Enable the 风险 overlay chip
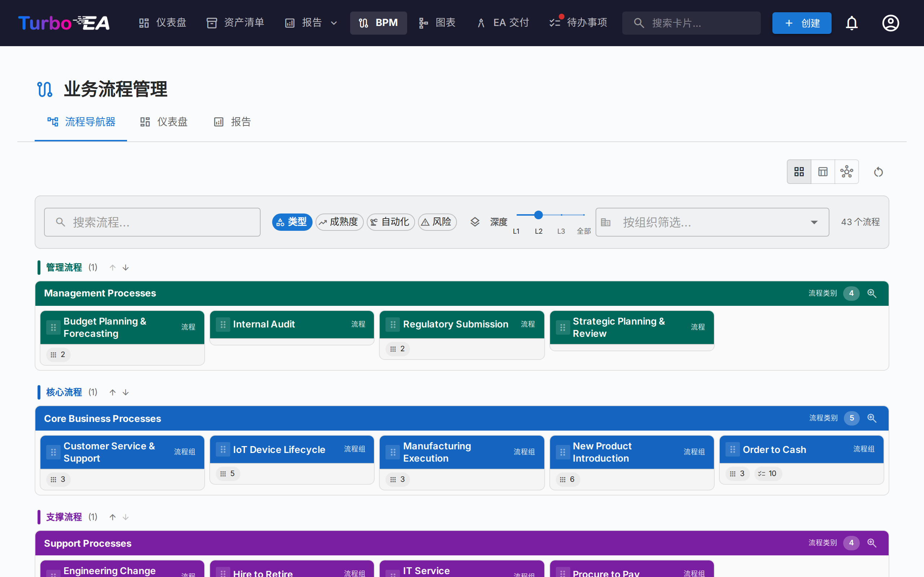Screen dimensions: 924x577 point(437,222)
